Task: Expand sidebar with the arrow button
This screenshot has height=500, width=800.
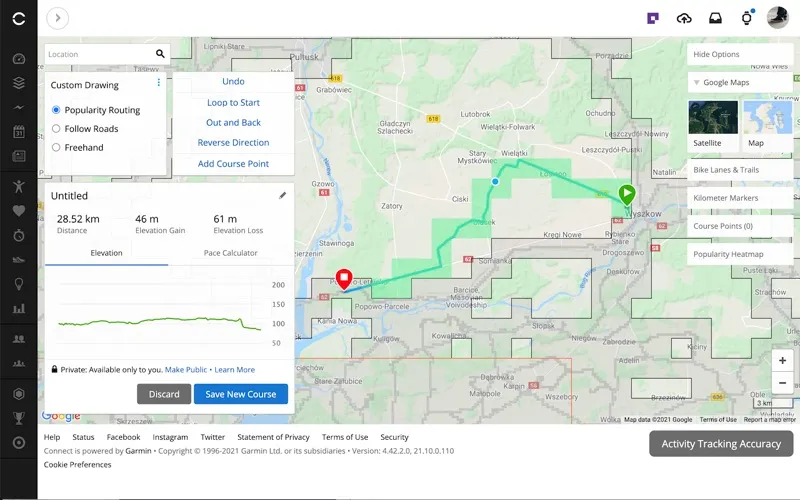Action: 58,18
